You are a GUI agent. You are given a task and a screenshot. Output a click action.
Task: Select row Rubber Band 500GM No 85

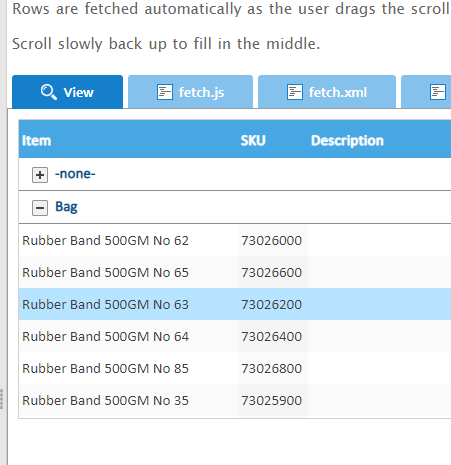(x=235, y=368)
